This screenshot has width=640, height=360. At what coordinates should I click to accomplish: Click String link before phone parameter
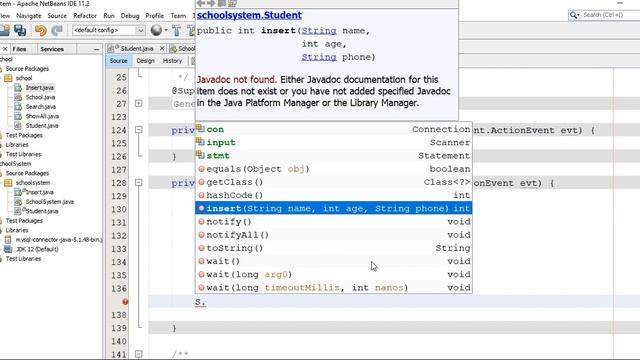(319, 57)
